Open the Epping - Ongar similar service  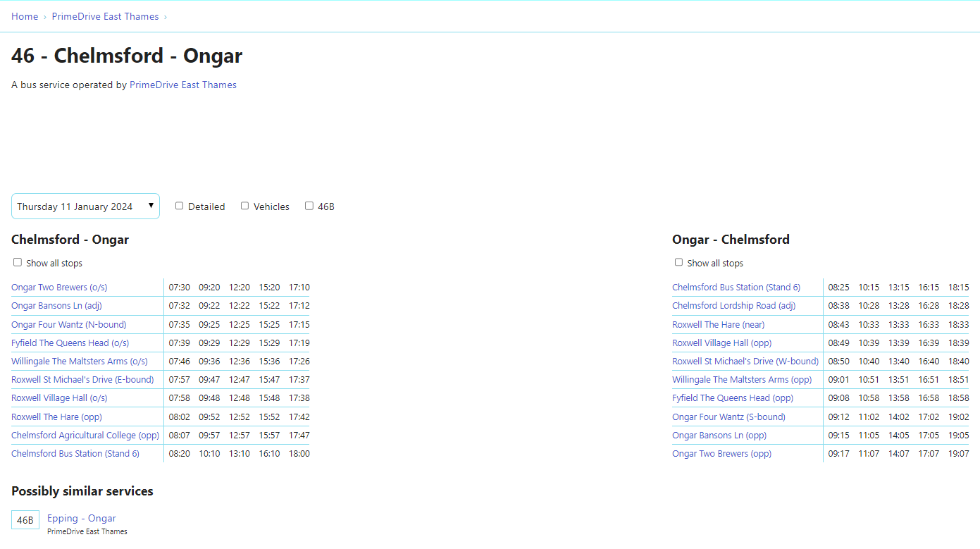tap(81, 518)
